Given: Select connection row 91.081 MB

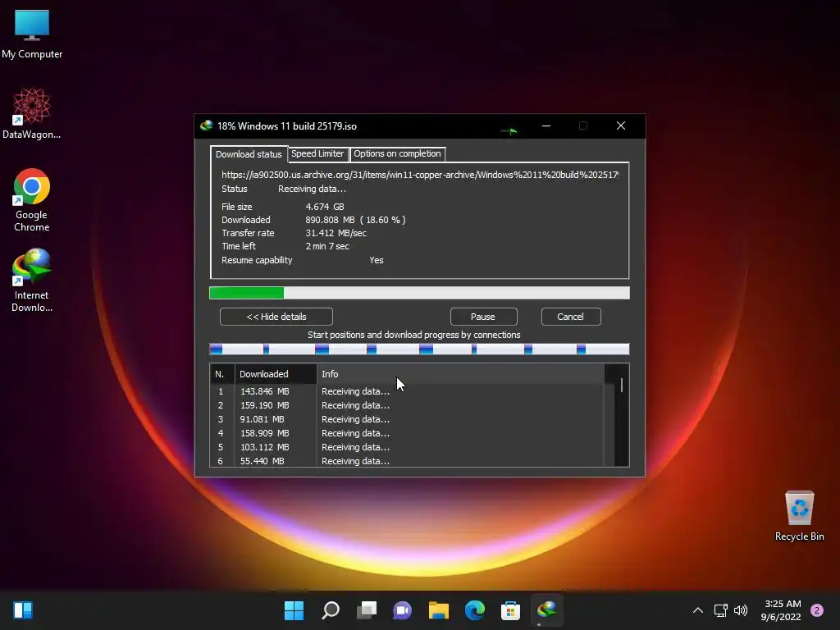Looking at the screenshot, I should coord(407,419).
